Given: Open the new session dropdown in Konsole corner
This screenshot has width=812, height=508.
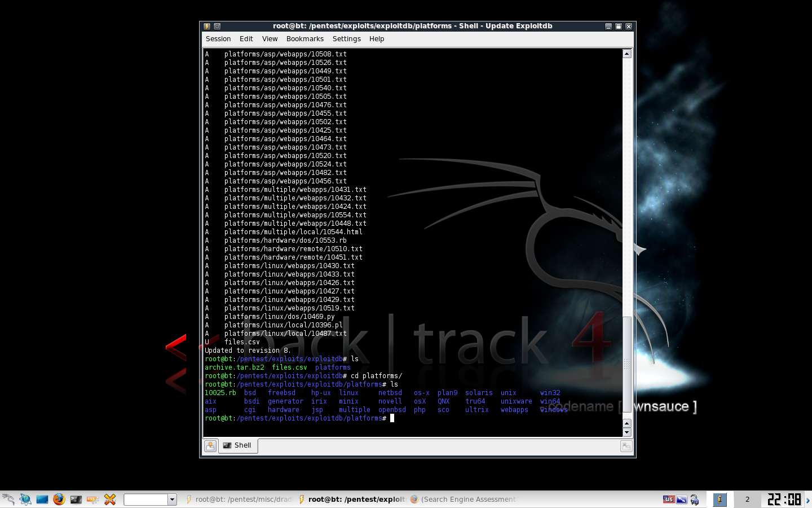Looking at the screenshot, I should click(210, 446).
